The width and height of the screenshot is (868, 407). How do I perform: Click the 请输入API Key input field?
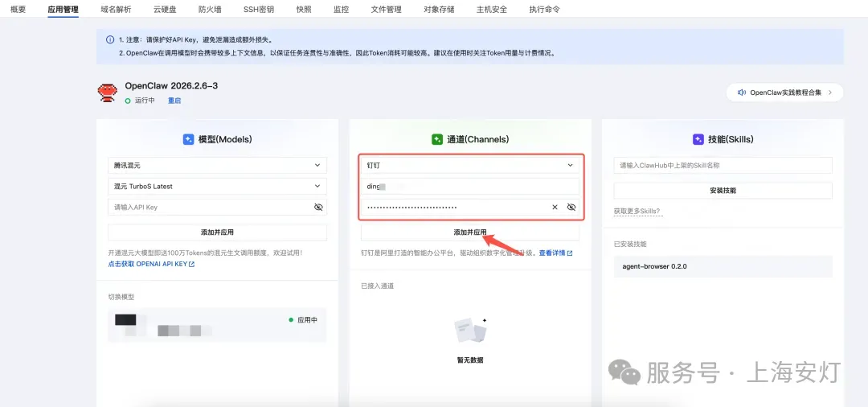coord(217,207)
